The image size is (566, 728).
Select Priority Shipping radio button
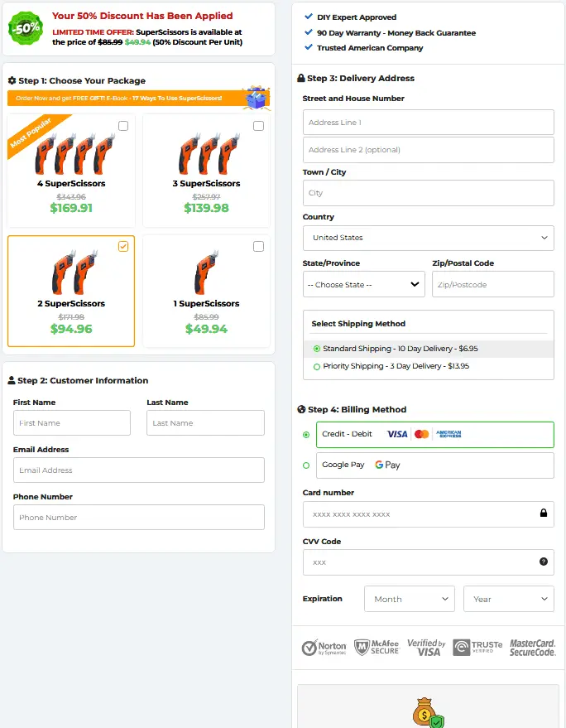click(x=317, y=366)
